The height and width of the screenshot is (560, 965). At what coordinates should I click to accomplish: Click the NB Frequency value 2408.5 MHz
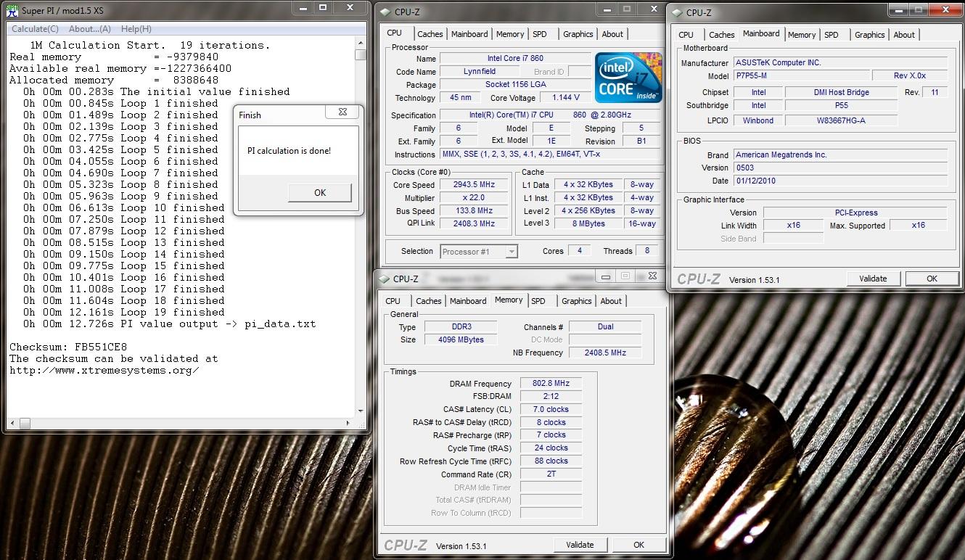(x=605, y=353)
